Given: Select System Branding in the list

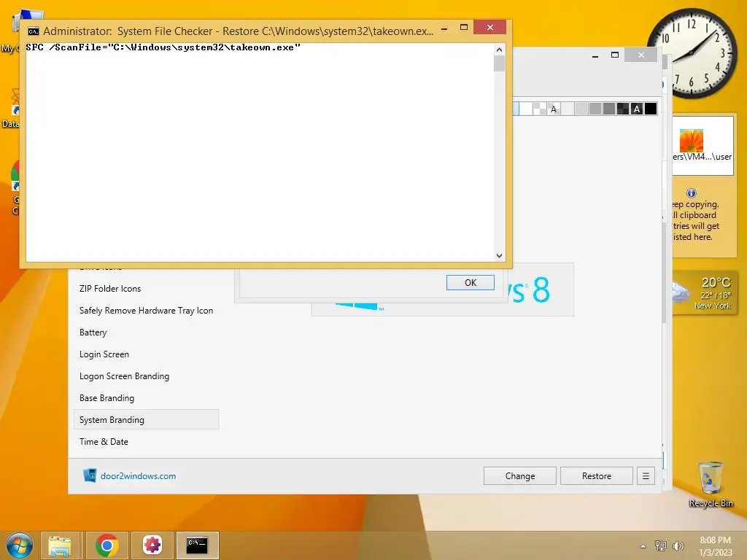Looking at the screenshot, I should point(146,419).
